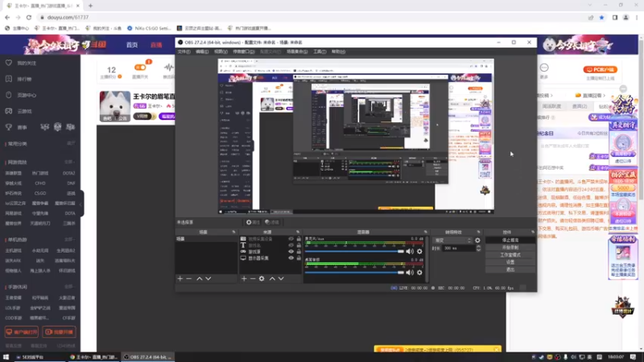Open the 工具(T) menu in OBS

tap(320, 51)
